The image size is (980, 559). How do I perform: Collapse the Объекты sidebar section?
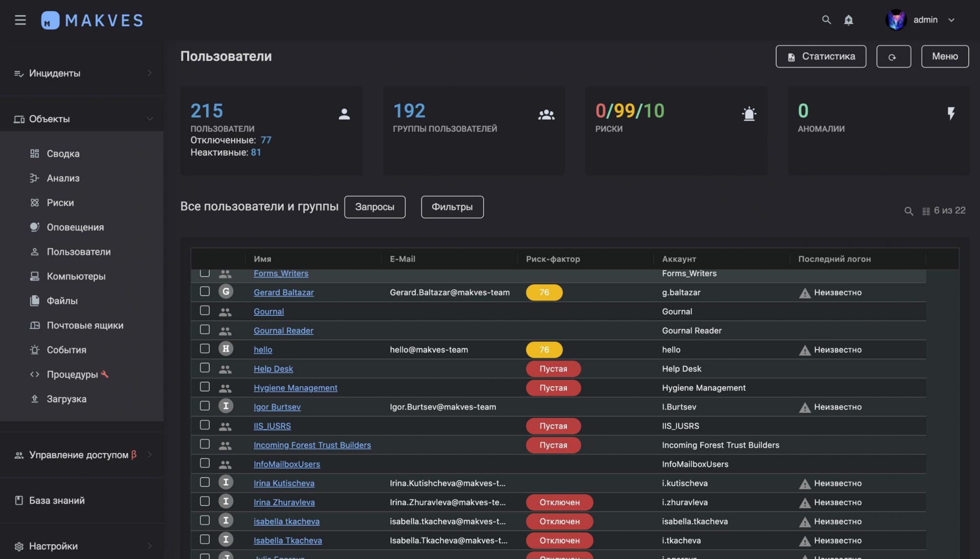pyautogui.click(x=149, y=119)
